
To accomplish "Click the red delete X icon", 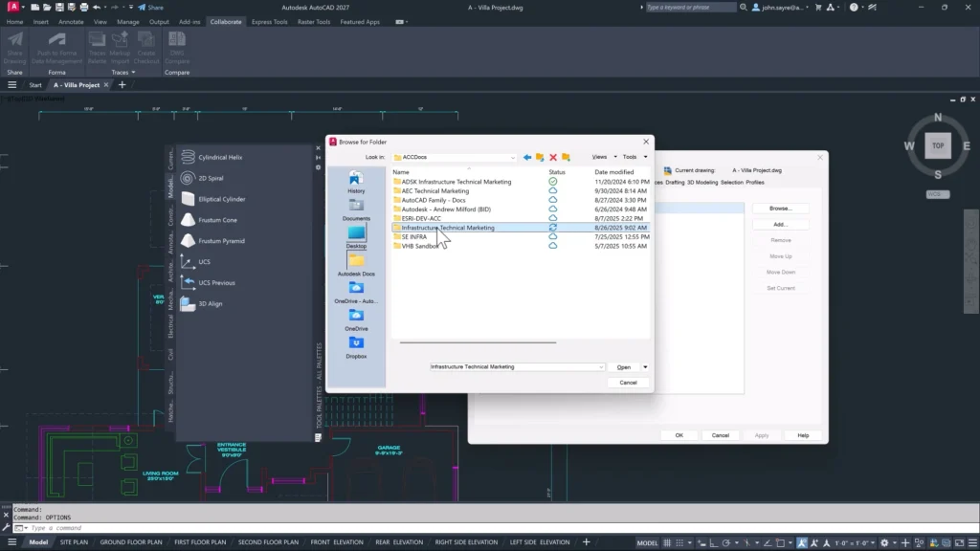I will click(553, 158).
